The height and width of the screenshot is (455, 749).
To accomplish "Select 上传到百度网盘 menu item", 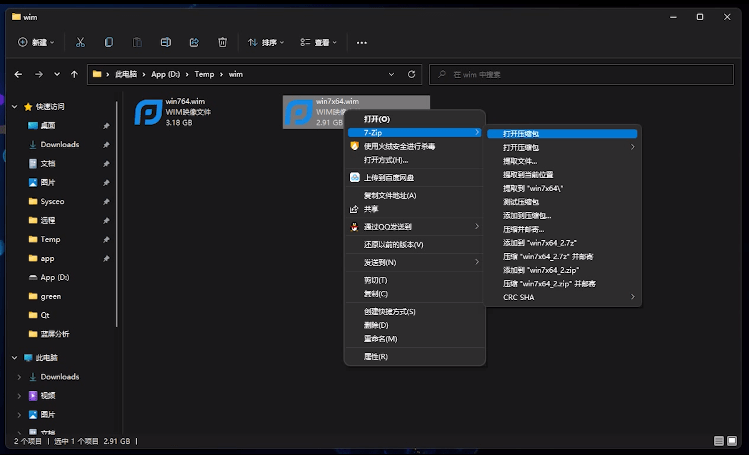I will [x=415, y=178].
